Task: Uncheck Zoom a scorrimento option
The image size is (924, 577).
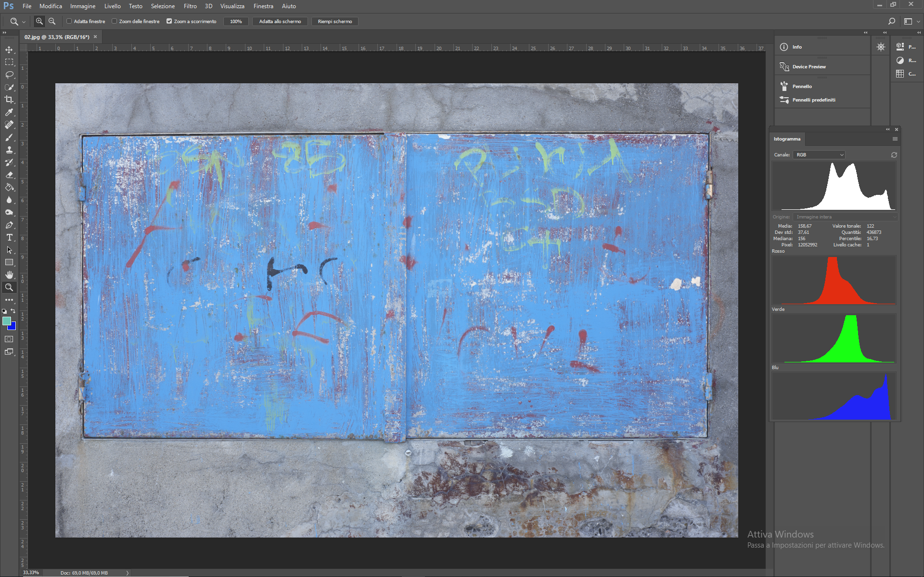Action: tap(169, 21)
